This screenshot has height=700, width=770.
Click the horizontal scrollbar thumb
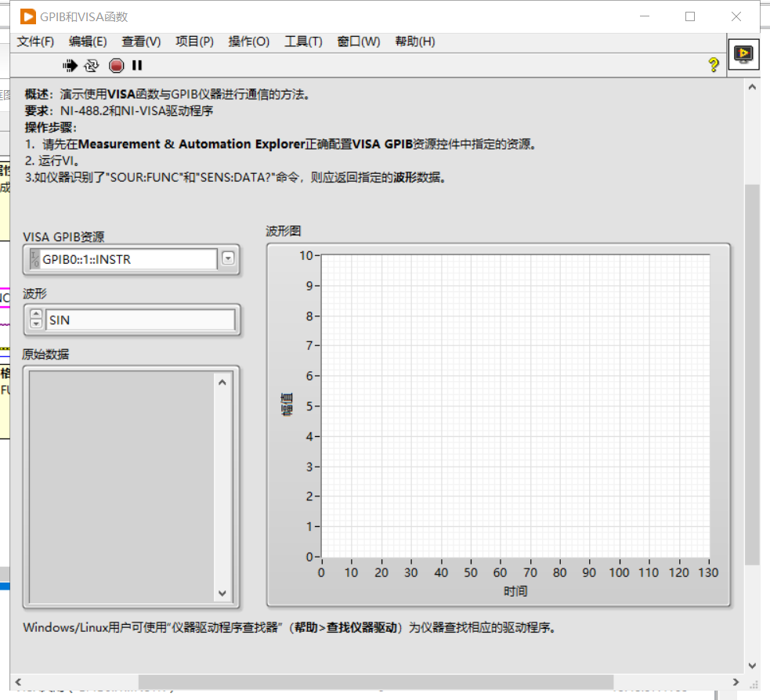tap(376, 682)
